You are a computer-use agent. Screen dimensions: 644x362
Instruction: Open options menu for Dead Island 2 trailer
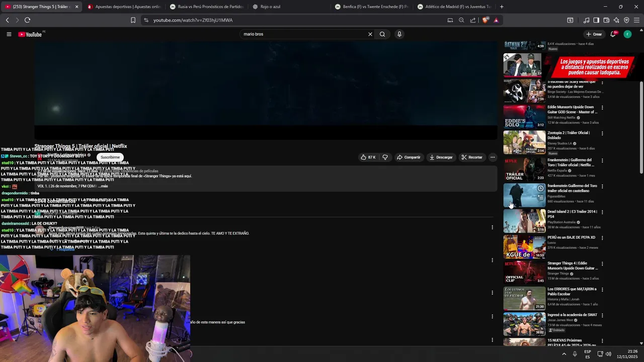(x=602, y=212)
